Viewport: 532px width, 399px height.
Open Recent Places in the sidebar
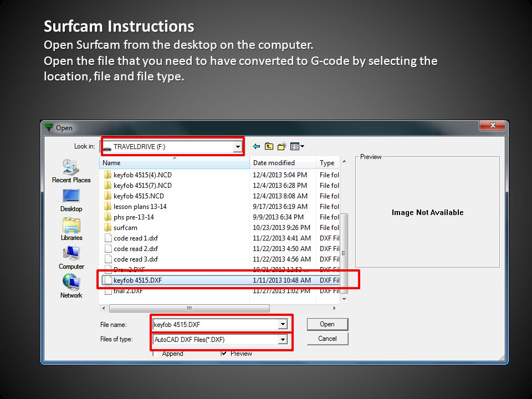tap(71, 171)
